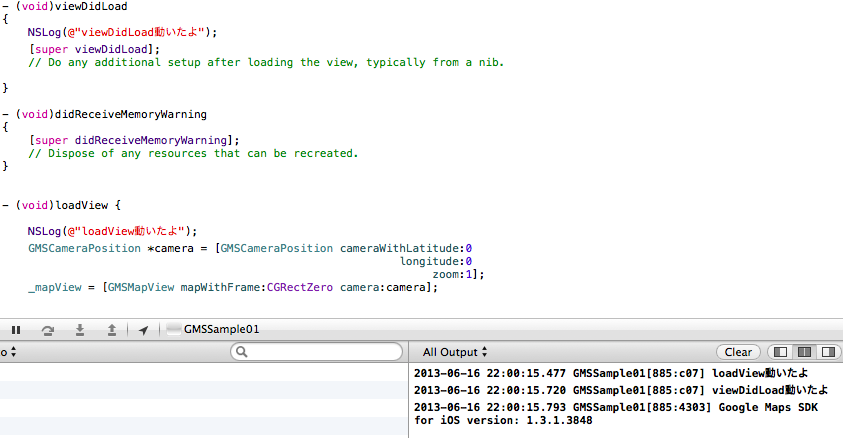Click the loadView method declaration
Screen dimensions: 843x438
click(x=61, y=205)
